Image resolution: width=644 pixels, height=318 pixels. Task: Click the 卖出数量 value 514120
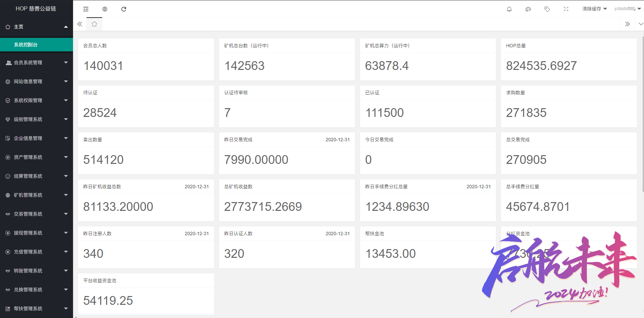pyautogui.click(x=103, y=160)
